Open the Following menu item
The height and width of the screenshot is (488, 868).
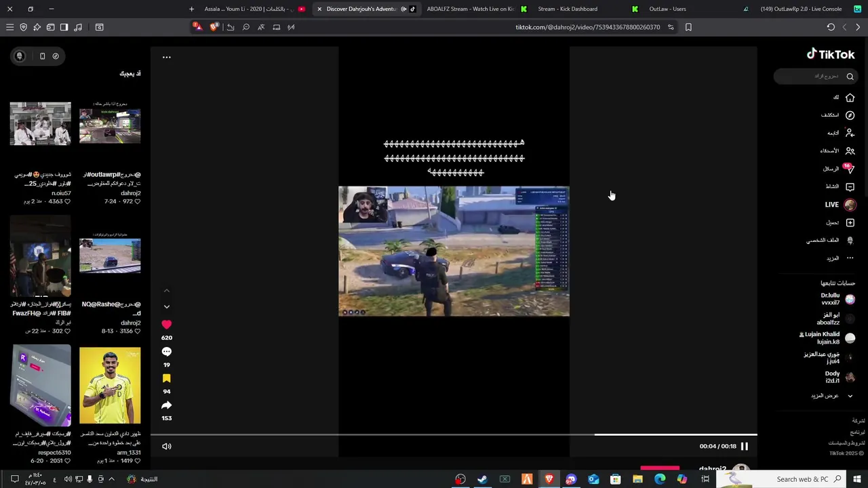[841, 133]
